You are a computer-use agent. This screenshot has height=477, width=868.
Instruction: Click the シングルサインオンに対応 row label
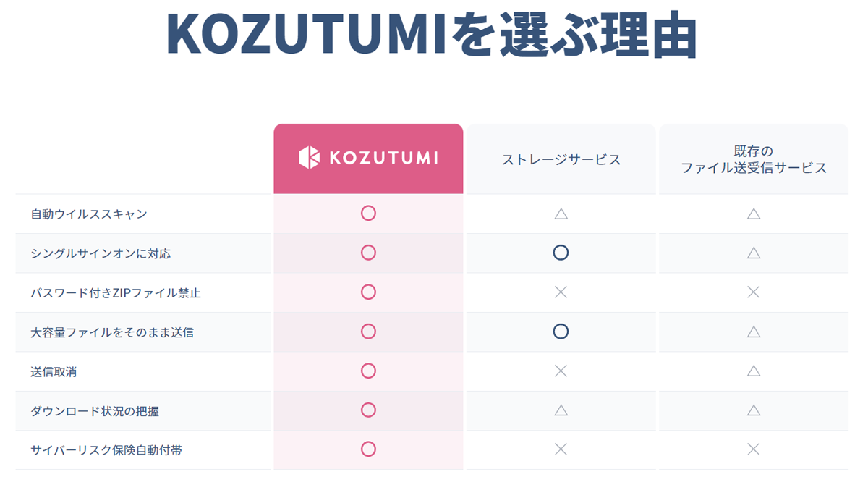click(x=101, y=253)
